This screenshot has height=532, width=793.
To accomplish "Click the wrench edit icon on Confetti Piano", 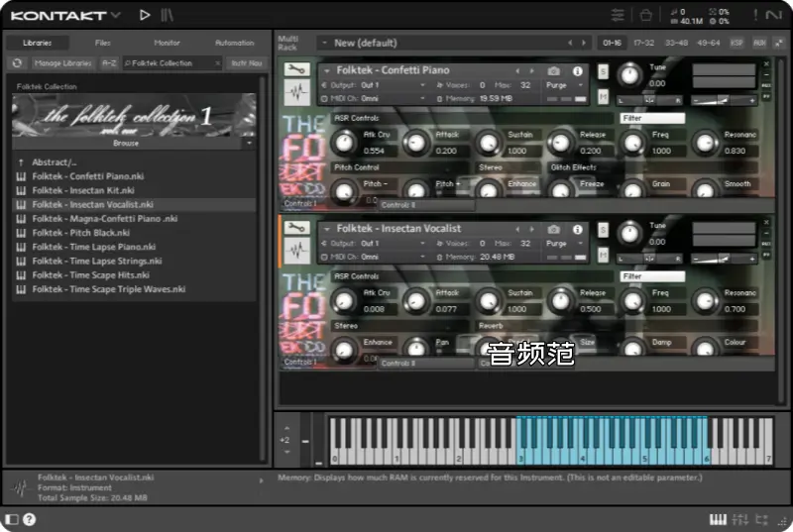I will 296,69.
